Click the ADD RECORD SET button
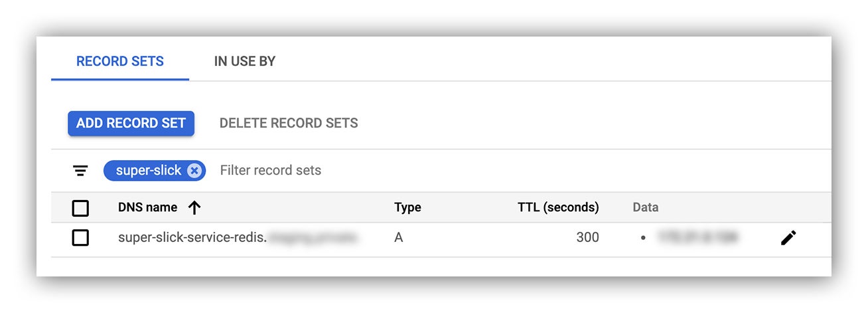This screenshot has height=313, width=868. tap(131, 124)
